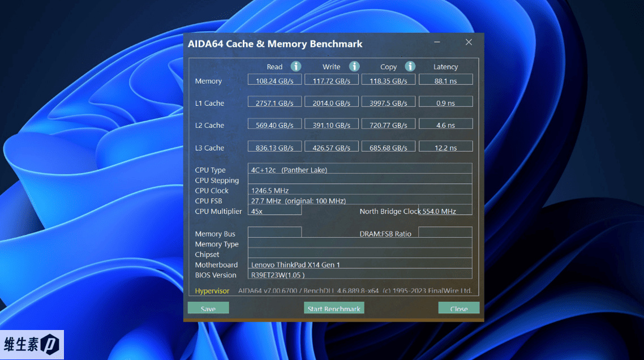The height and width of the screenshot is (360, 644).
Task: Click Motherboard value Lenovo ThinkPad X14 Gen 1
Action: tap(360, 263)
